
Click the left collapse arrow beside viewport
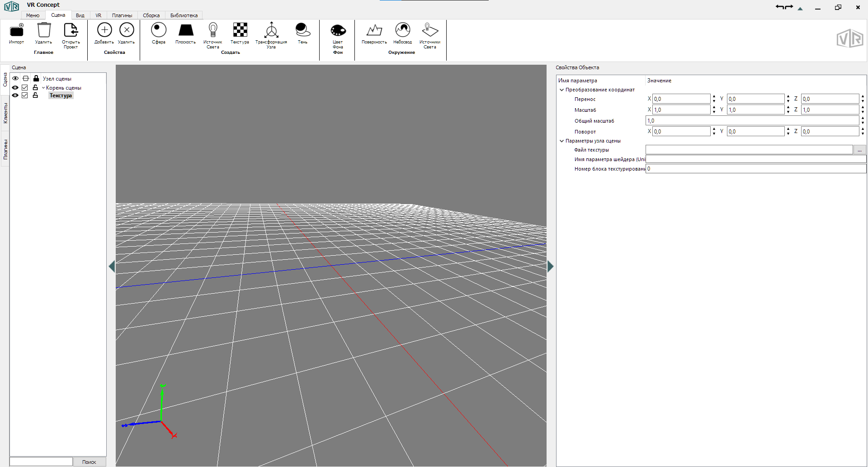112,267
